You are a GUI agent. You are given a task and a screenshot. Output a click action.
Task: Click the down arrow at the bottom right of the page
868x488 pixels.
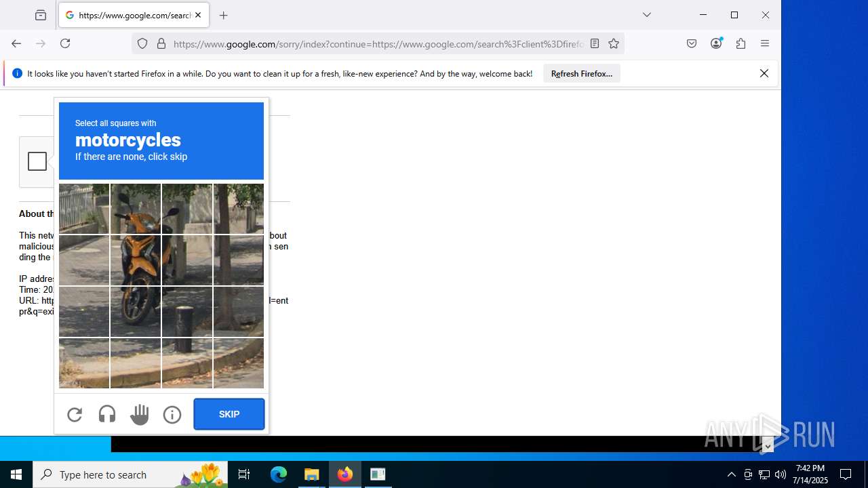pyautogui.click(x=768, y=446)
